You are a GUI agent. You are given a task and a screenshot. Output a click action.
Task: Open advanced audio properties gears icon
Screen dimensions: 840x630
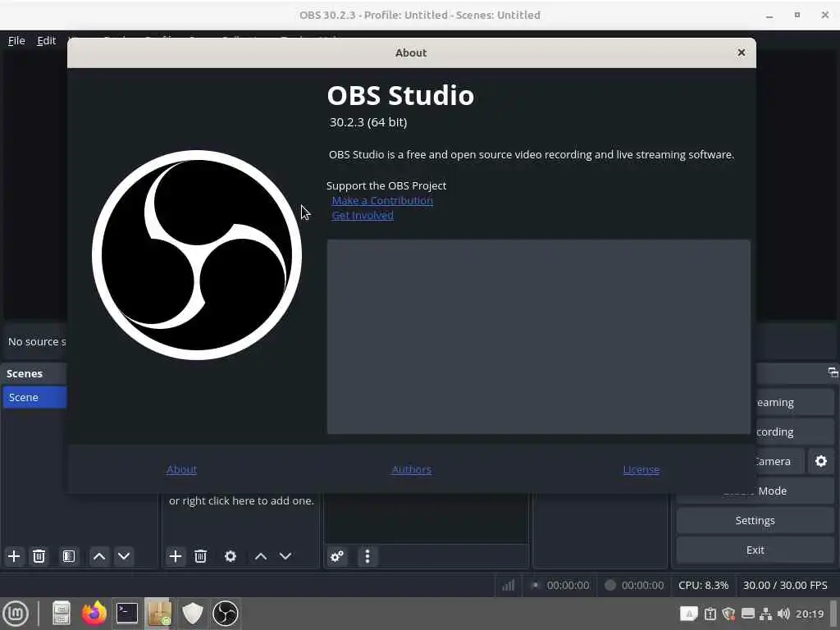(337, 557)
